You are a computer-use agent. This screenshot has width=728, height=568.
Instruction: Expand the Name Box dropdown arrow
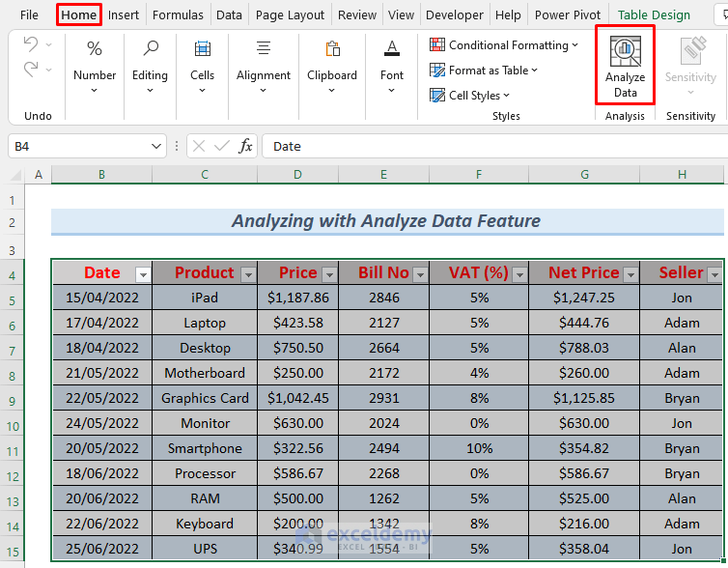click(157, 146)
